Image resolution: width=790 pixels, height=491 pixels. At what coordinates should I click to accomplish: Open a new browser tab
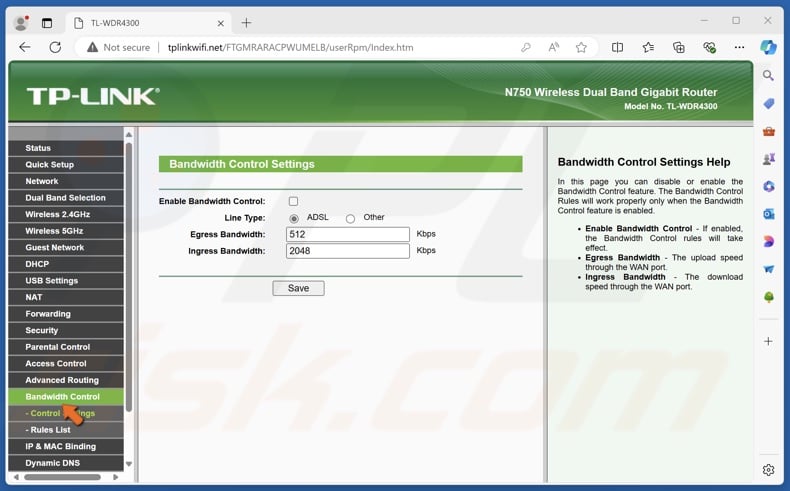[x=246, y=23]
